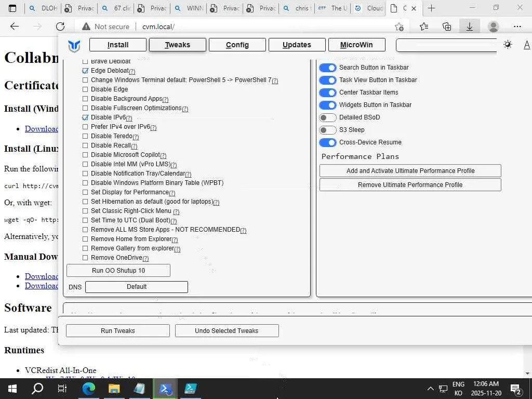Add and Activate Ultimate Performance Profile
This screenshot has width=532, height=399.
click(410, 170)
